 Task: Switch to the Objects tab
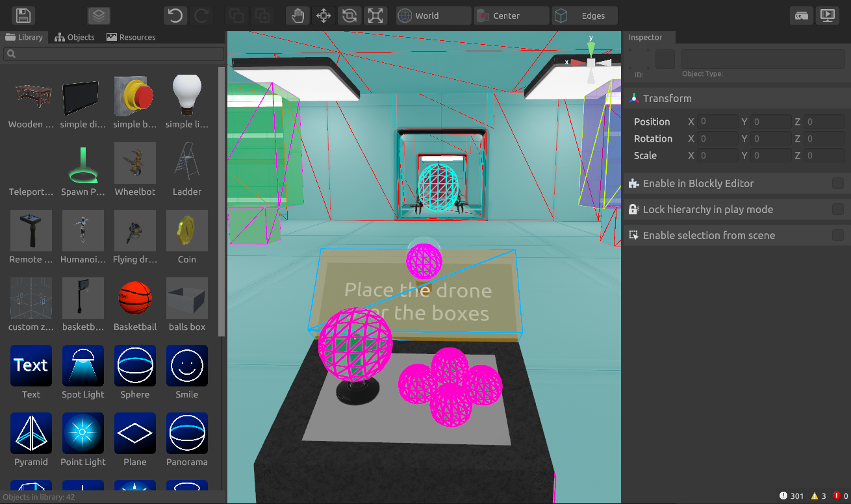tap(75, 37)
